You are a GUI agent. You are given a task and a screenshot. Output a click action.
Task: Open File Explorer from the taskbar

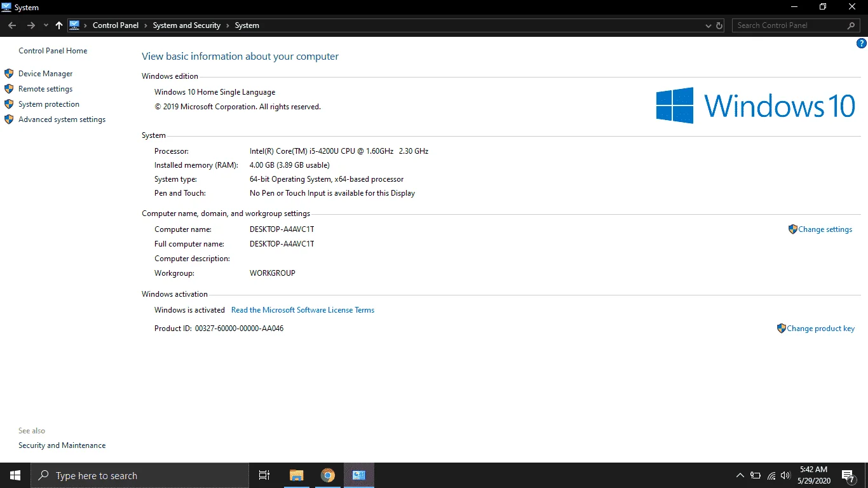point(296,475)
